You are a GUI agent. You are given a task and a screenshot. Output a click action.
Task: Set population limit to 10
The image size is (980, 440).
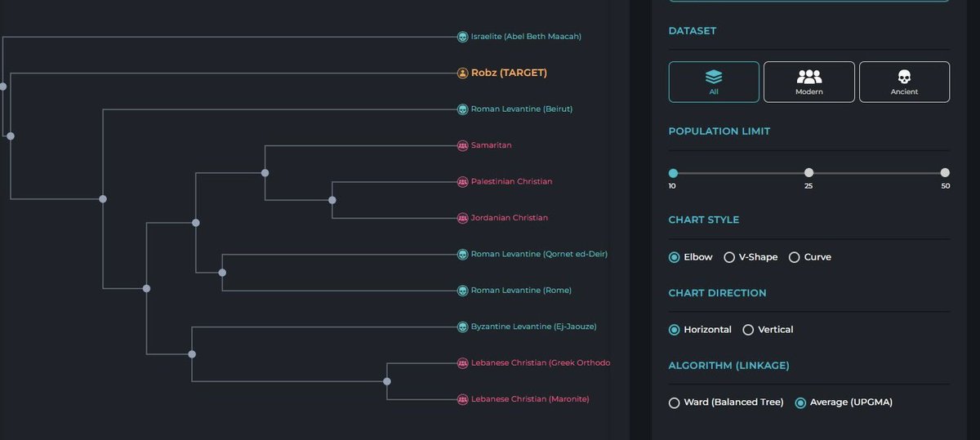(673, 173)
